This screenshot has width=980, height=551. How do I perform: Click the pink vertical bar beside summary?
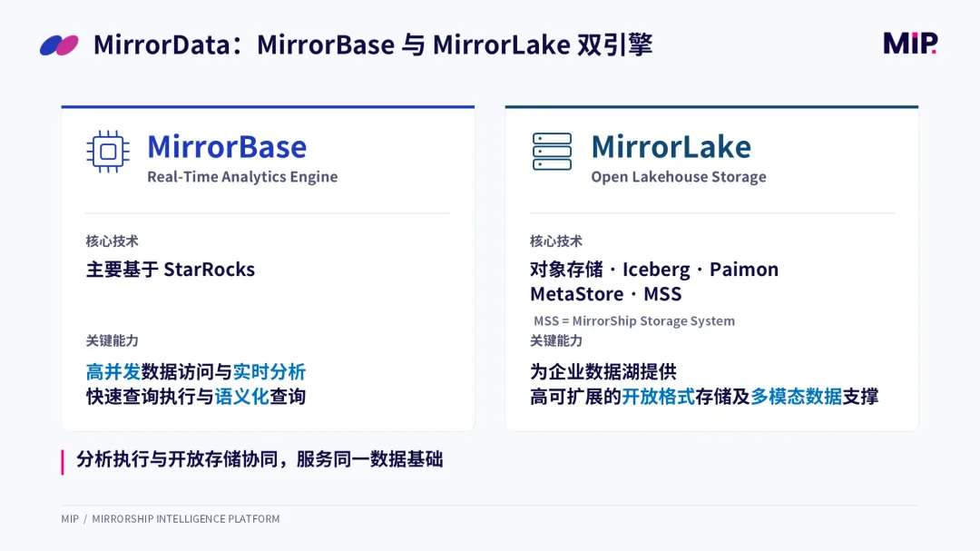tap(63, 462)
